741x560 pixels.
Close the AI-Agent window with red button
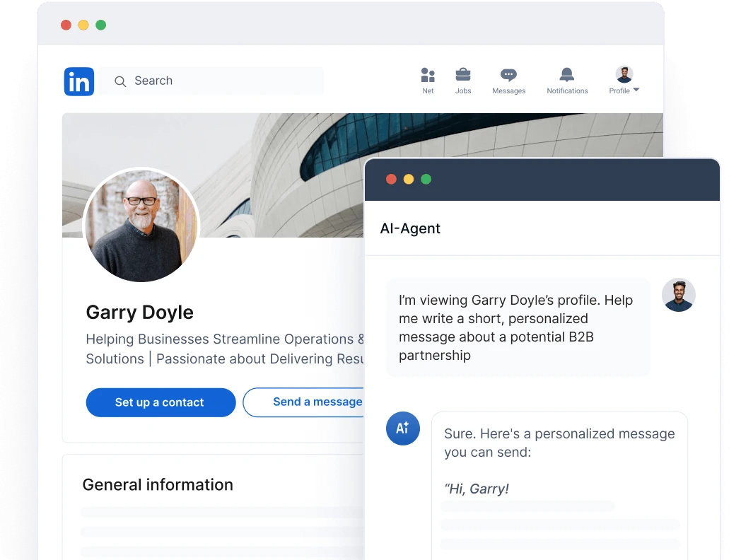[391, 179]
